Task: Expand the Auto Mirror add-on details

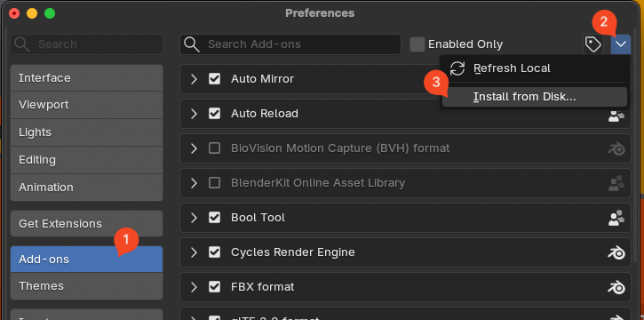Action: [x=194, y=79]
